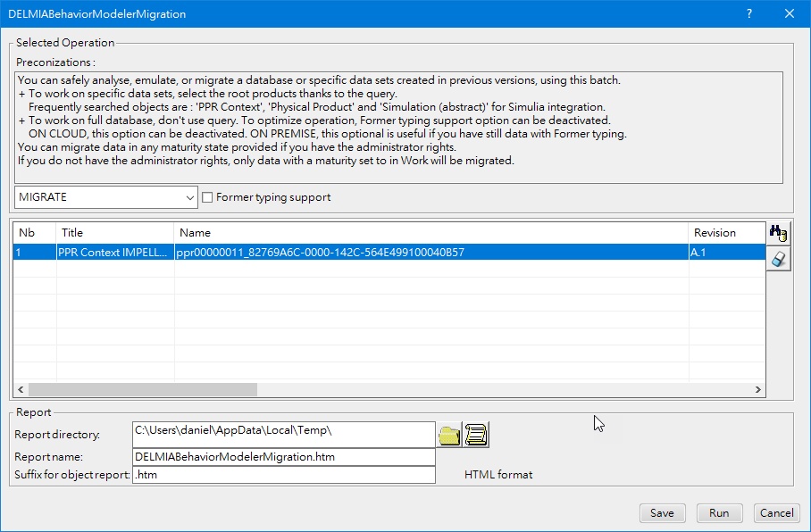Select the 'PPR Context IMPELL...' title cell
This screenshot has height=532, width=811.
coord(115,253)
